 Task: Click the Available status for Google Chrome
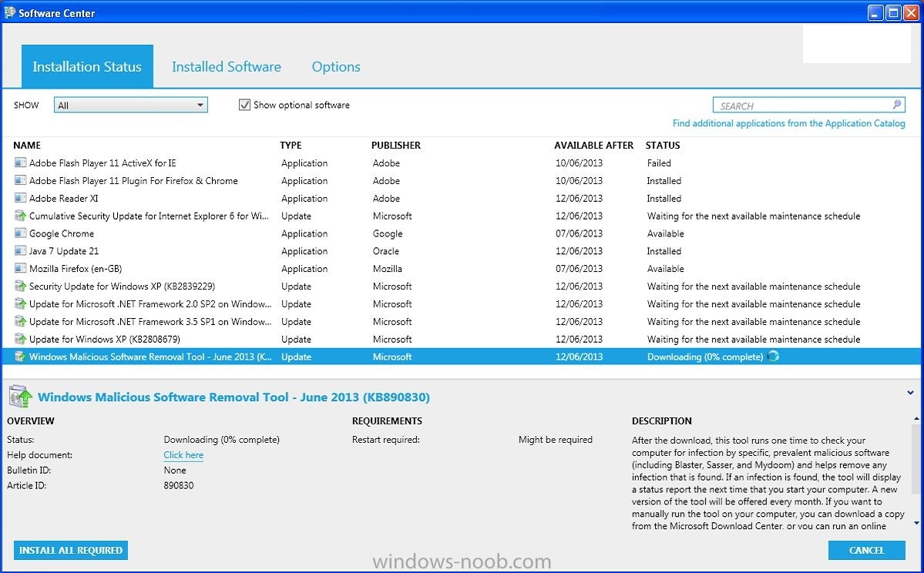[x=665, y=233]
